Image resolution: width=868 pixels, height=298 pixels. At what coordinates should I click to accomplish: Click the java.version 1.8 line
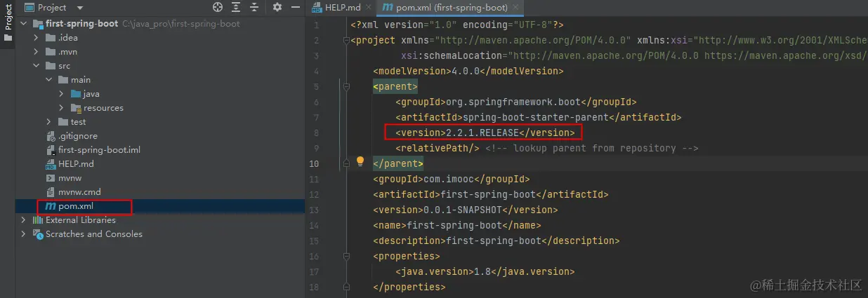485,271
